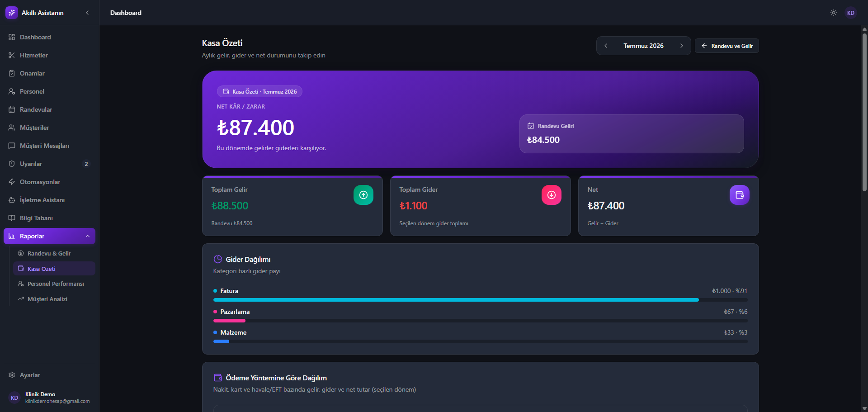The width and height of the screenshot is (868, 412).
Task: Click the Toplam Gider ₺1.100 value
Action: (x=413, y=206)
